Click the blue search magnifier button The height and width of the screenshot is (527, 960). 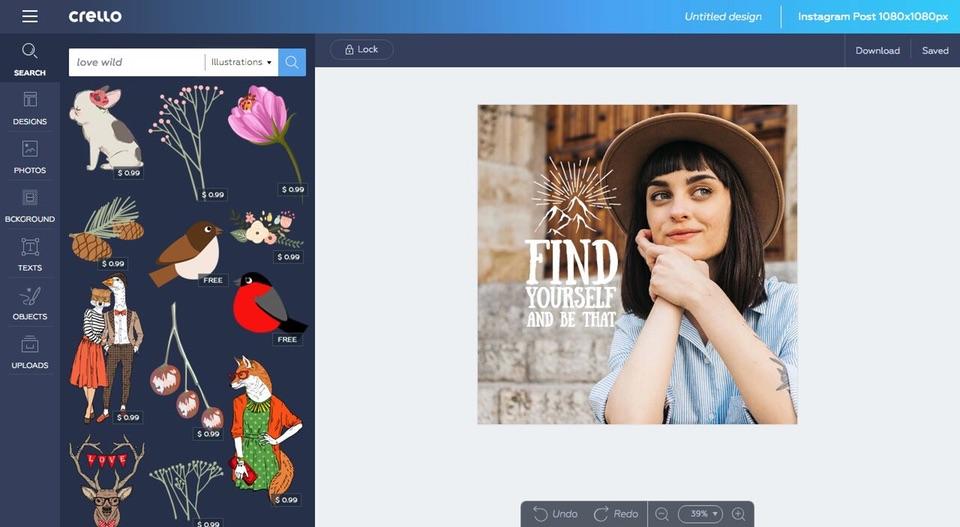point(292,62)
